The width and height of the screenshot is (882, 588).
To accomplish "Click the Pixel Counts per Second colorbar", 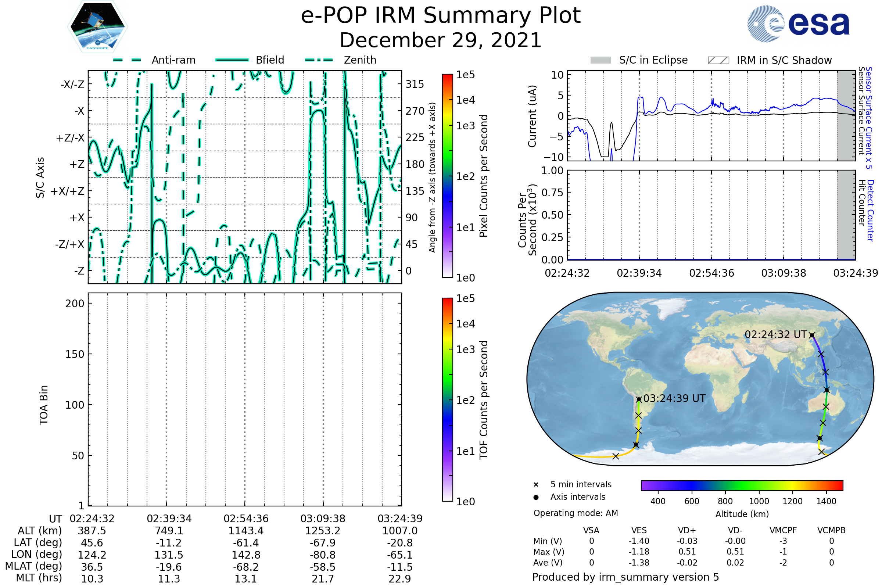I will click(447, 176).
